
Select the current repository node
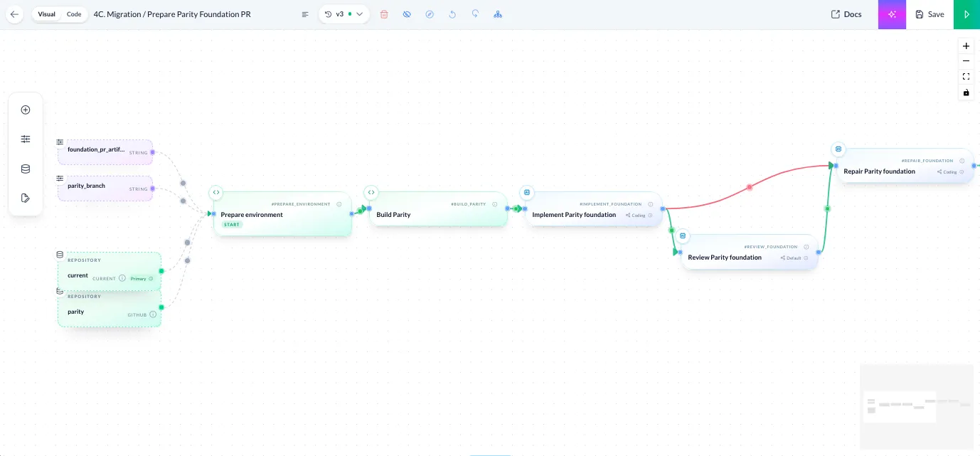(x=110, y=271)
